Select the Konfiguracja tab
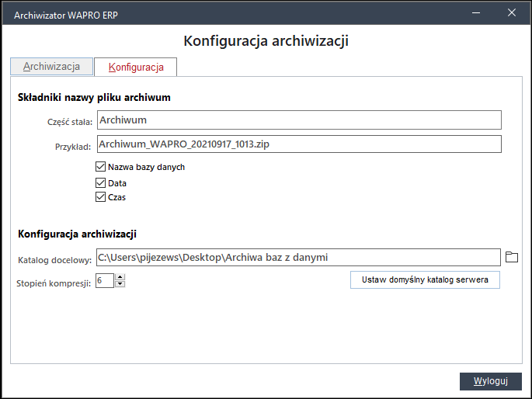532x399 pixels. [x=136, y=67]
